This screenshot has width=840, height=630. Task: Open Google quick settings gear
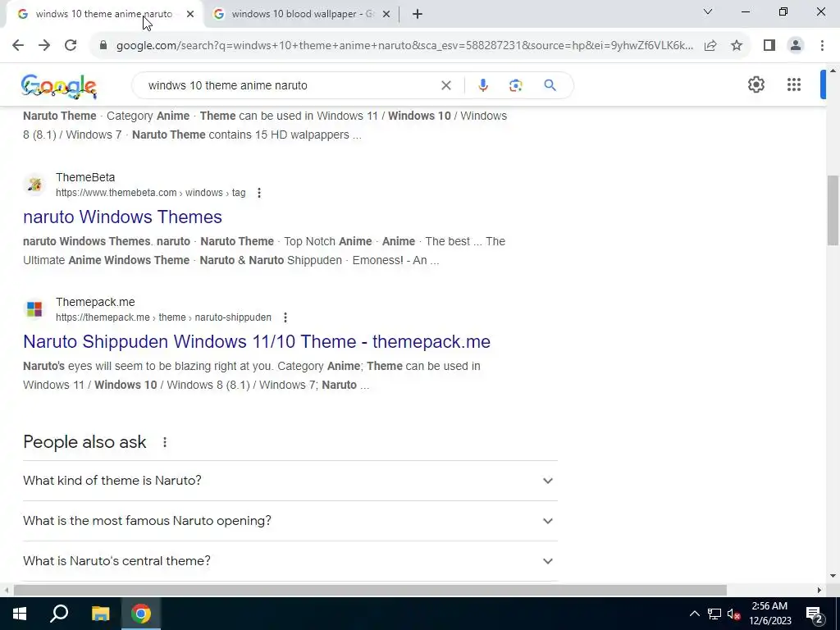(756, 84)
